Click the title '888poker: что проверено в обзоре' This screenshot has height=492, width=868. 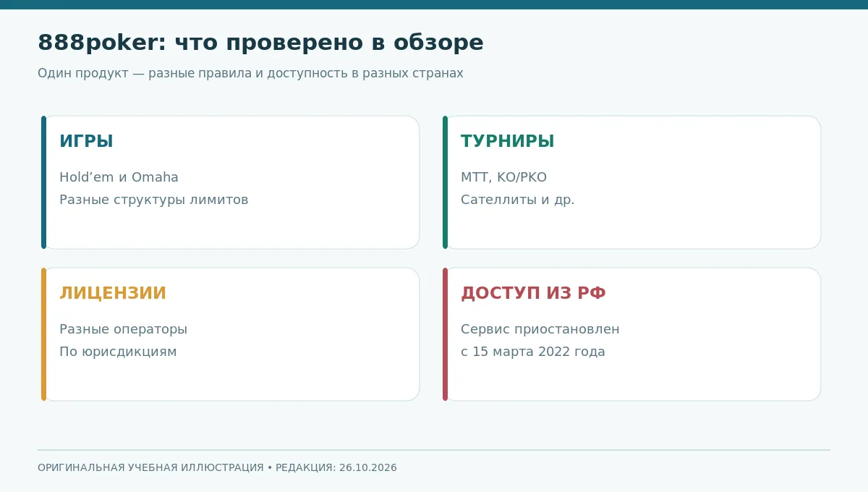tap(260, 43)
